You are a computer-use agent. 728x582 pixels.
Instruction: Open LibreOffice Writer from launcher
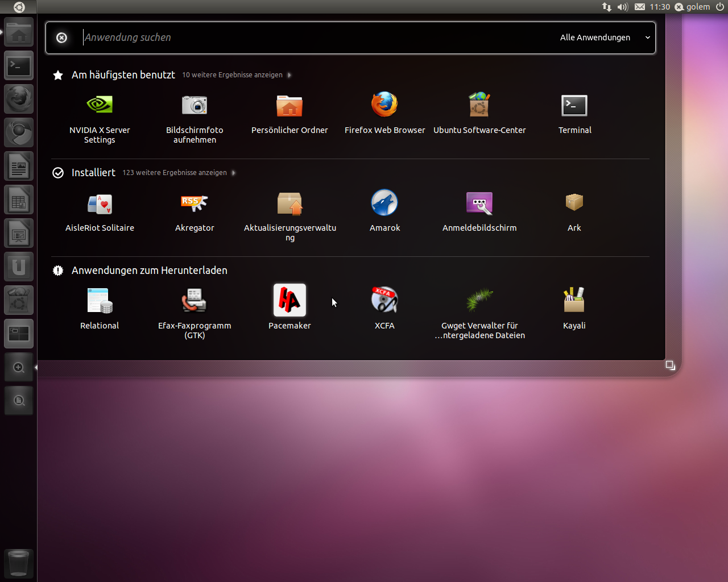[19, 167]
